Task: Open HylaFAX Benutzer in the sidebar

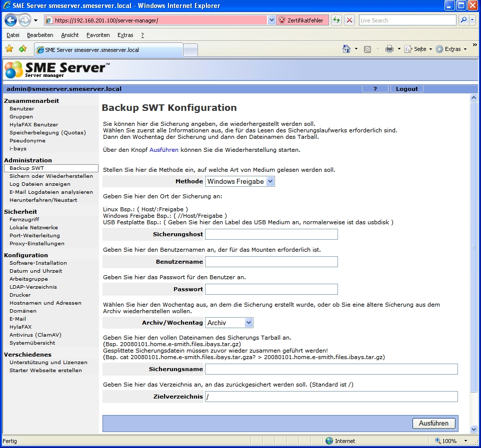Action: pyautogui.click(x=33, y=125)
